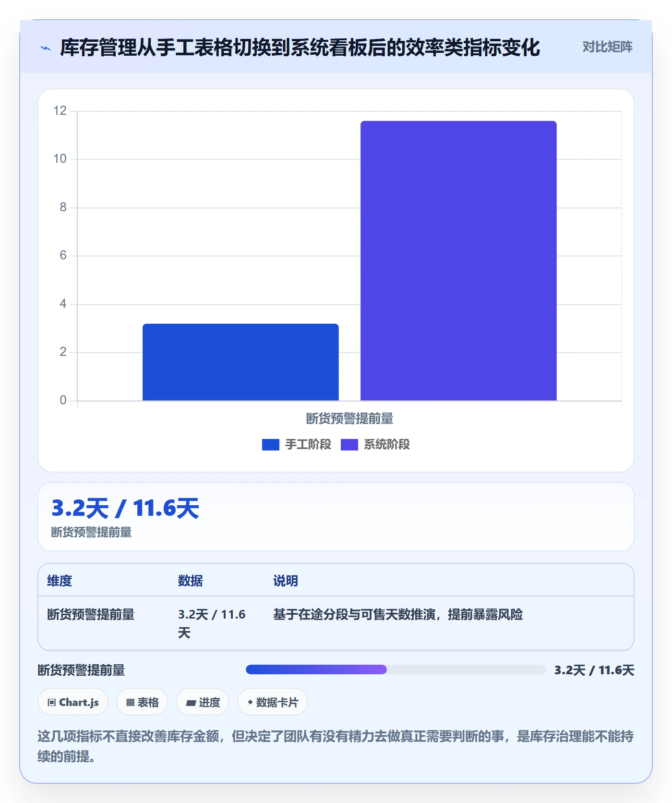Click the diamond icon in 数据卡片 chip
Screen dimensions: 672x803
(x=250, y=702)
